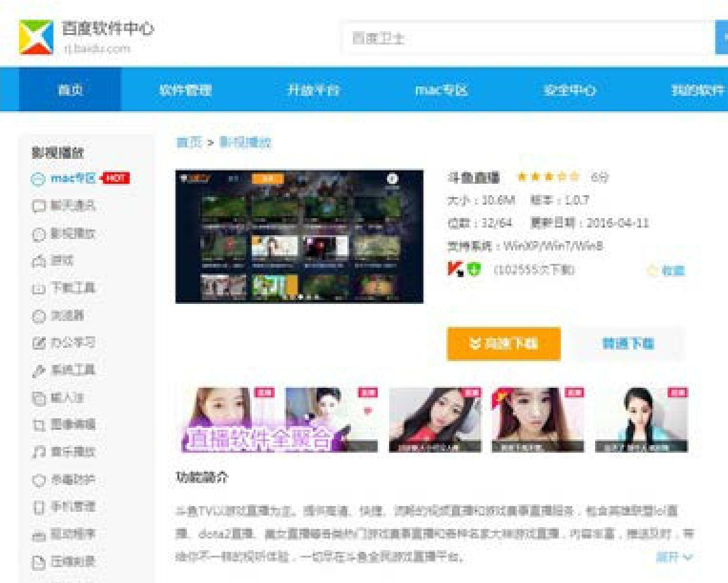Click the 百度卫士 search input field
This screenshot has width=728, height=583.
[528, 39]
